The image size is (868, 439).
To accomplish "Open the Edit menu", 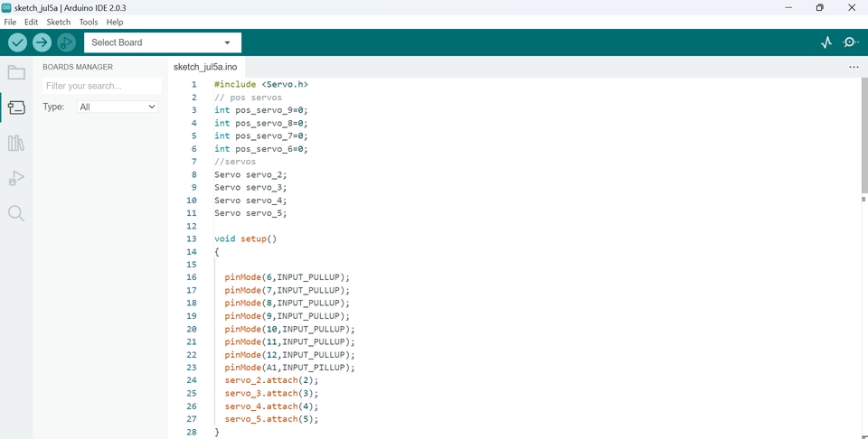I will 31,22.
